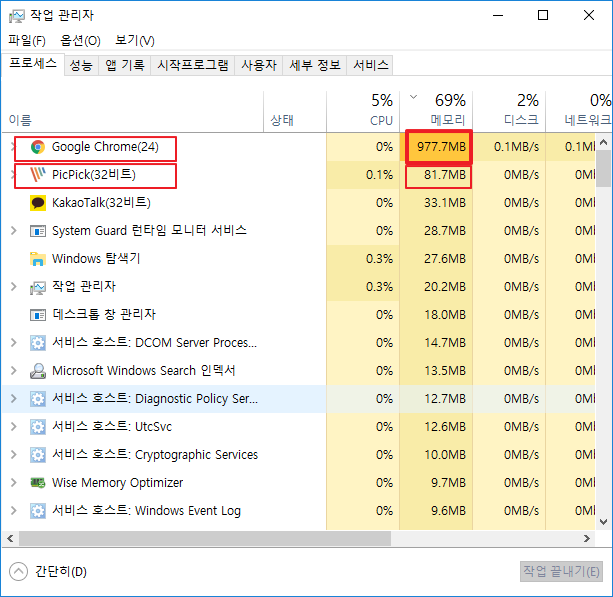
Task: Expand 서비스 호스트: UtcSvc group
Action: pos(14,427)
